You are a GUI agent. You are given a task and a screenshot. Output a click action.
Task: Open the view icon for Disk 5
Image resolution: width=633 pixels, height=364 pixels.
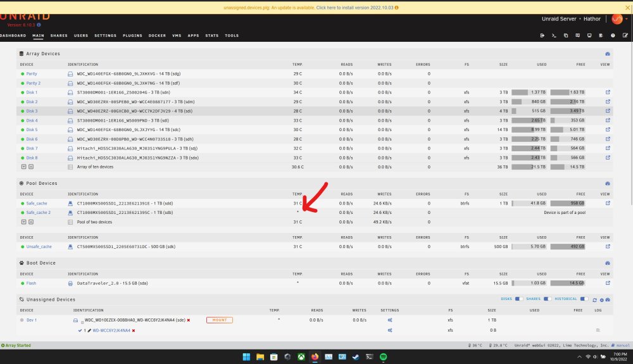pyautogui.click(x=608, y=130)
